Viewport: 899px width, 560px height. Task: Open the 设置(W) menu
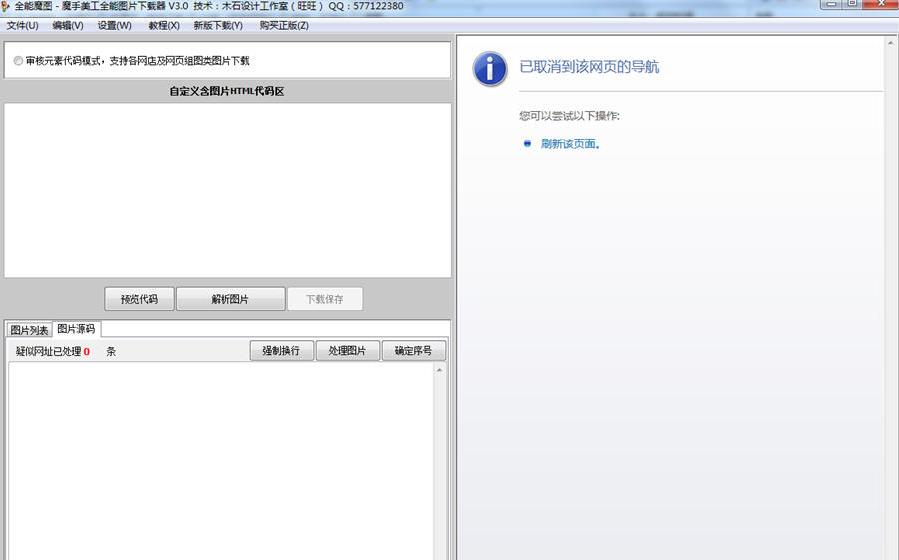114,25
